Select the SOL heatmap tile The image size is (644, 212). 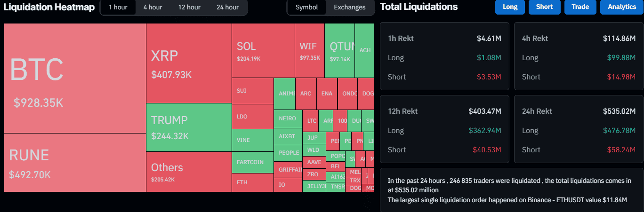[263, 51]
